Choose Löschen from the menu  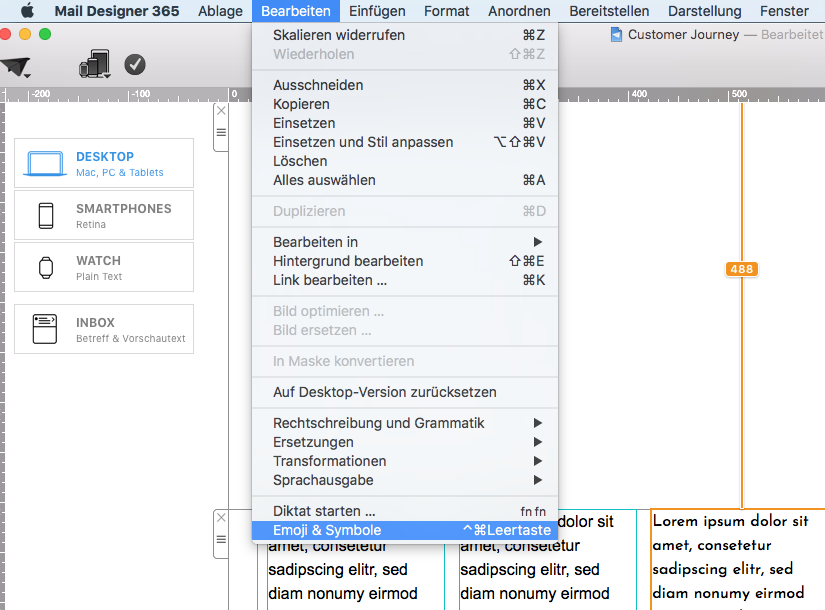[x=405, y=161]
